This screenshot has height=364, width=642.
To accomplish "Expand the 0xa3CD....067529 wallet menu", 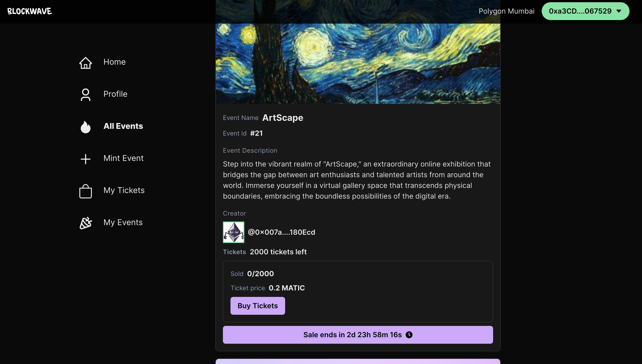I will pyautogui.click(x=580, y=11).
